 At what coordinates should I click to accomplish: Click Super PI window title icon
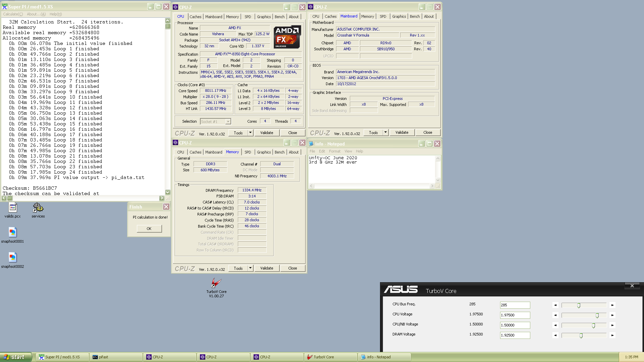coord(5,6)
